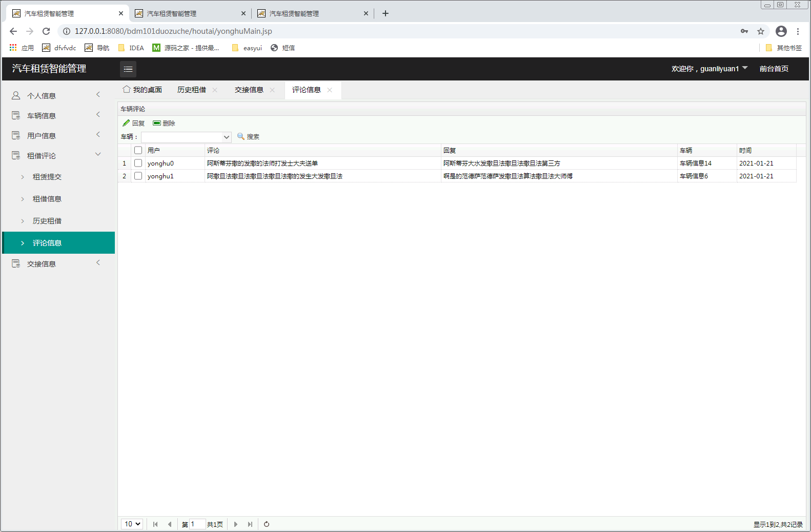
Task: Go to 前台首页 link
Action: 774,69
